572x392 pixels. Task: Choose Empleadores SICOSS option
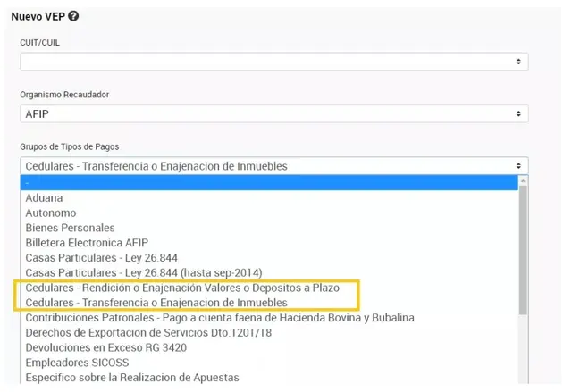pyautogui.click(x=269, y=363)
